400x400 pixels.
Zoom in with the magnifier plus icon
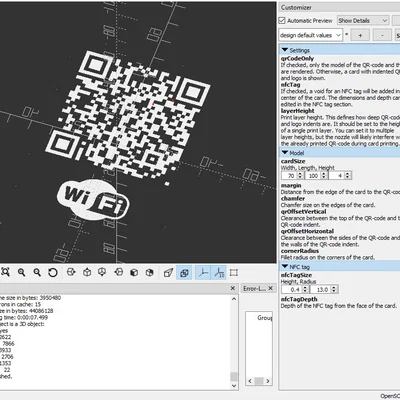coord(22,273)
